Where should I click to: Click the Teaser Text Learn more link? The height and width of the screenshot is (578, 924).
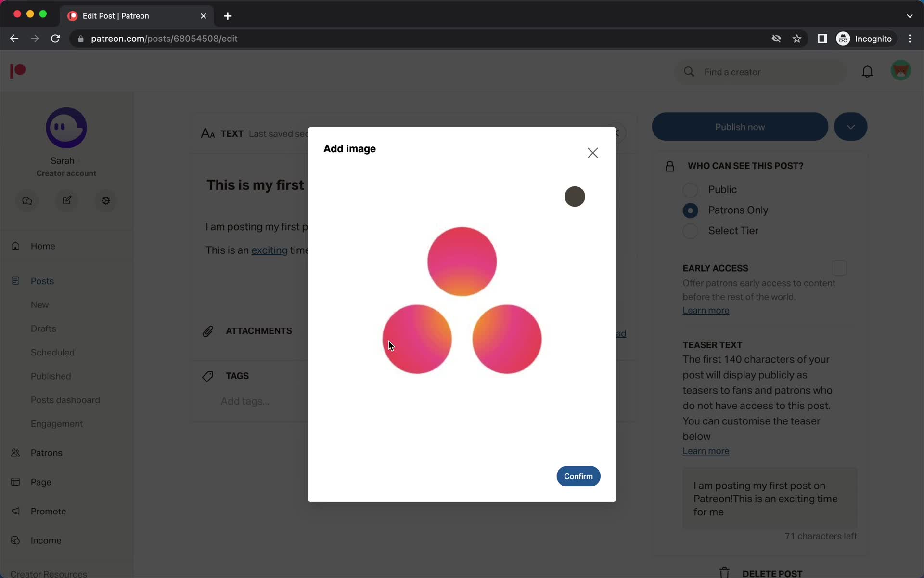point(706,451)
